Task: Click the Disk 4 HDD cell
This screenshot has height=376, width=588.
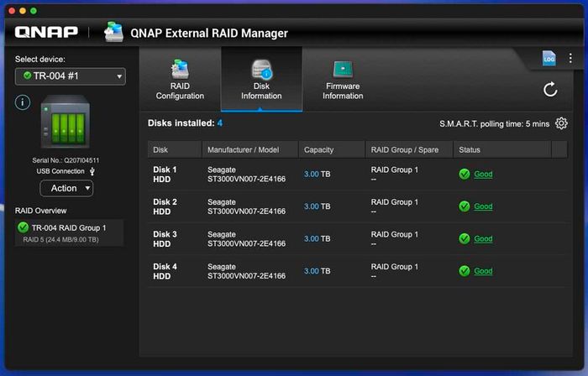Action: (165, 271)
